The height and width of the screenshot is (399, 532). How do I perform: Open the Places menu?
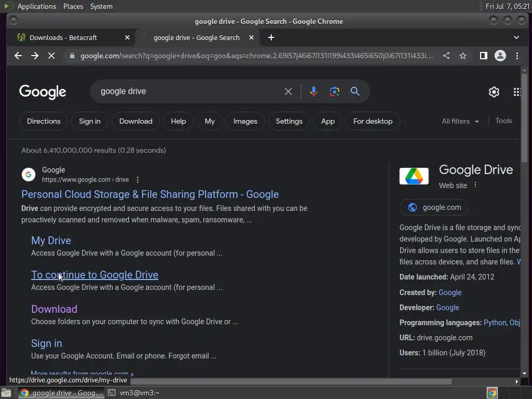(x=73, y=6)
